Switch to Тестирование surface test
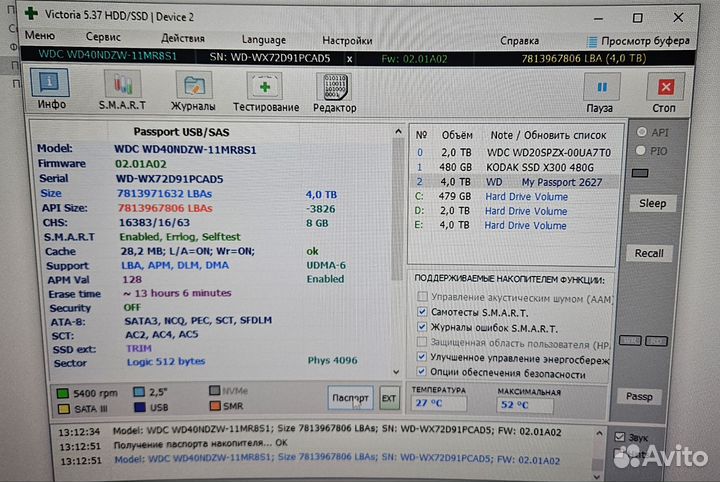 (265, 91)
